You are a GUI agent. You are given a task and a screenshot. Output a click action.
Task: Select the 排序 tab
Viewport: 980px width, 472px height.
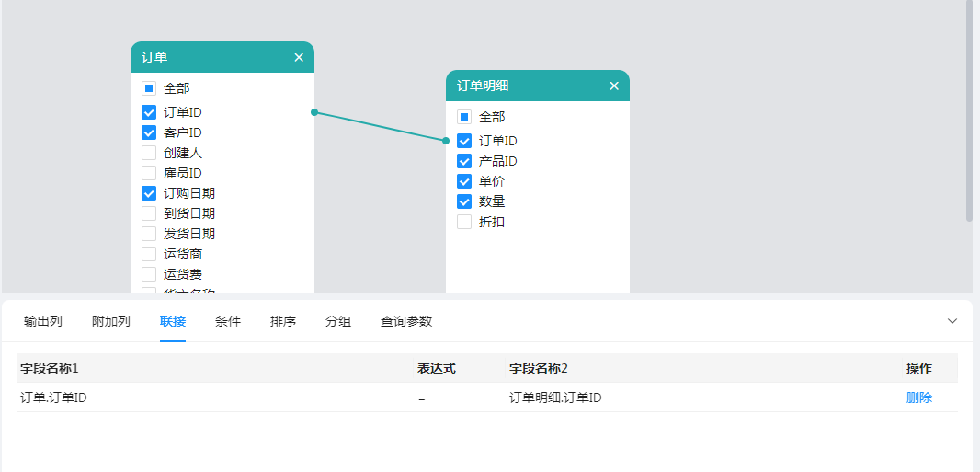[x=283, y=321]
